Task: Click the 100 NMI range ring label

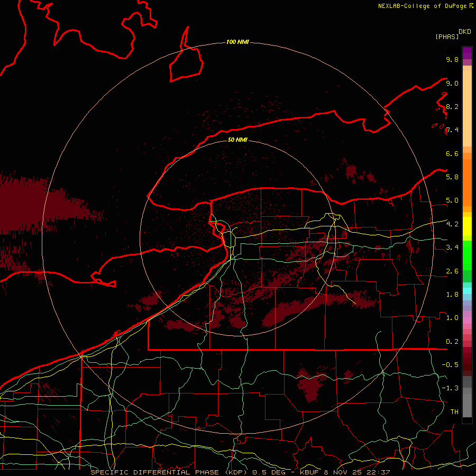Action: tap(237, 42)
